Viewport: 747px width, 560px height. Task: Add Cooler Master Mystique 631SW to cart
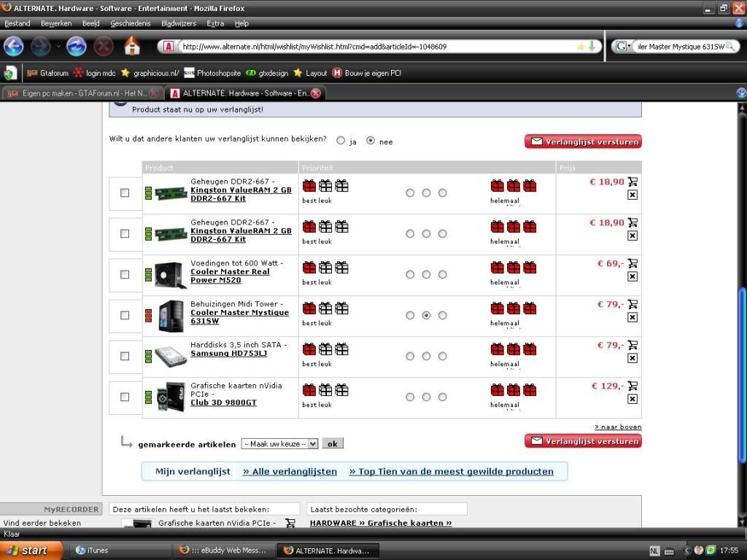pos(632,304)
